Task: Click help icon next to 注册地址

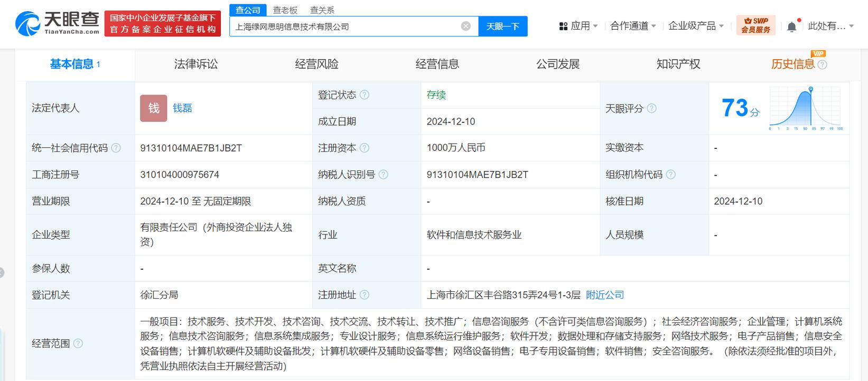Action: [x=365, y=295]
